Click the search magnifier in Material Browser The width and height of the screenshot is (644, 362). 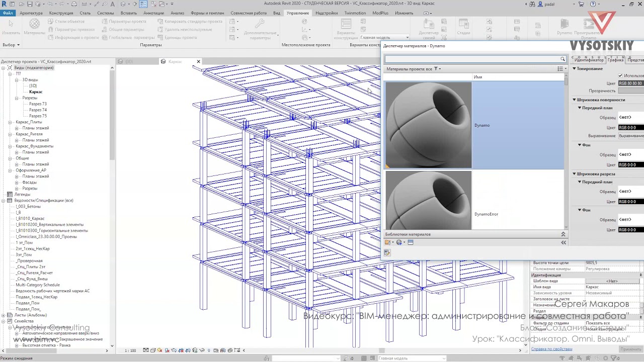tap(562, 59)
